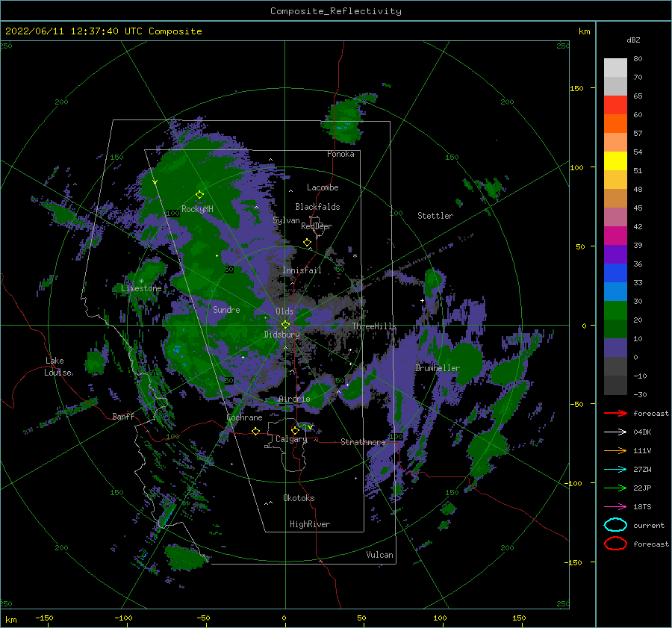Click the magenta swatch between 42 and 39 dBZ

click(615, 236)
